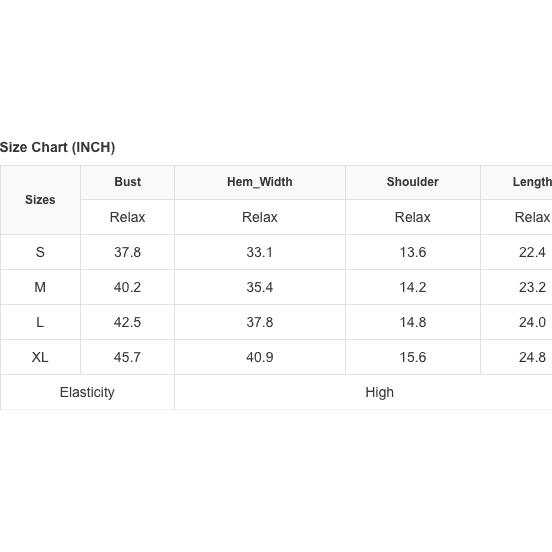Click the Shoulder column header
Image resolution: width=552 pixels, height=552 pixels.
pyautogui.click(x=413, y=182)
